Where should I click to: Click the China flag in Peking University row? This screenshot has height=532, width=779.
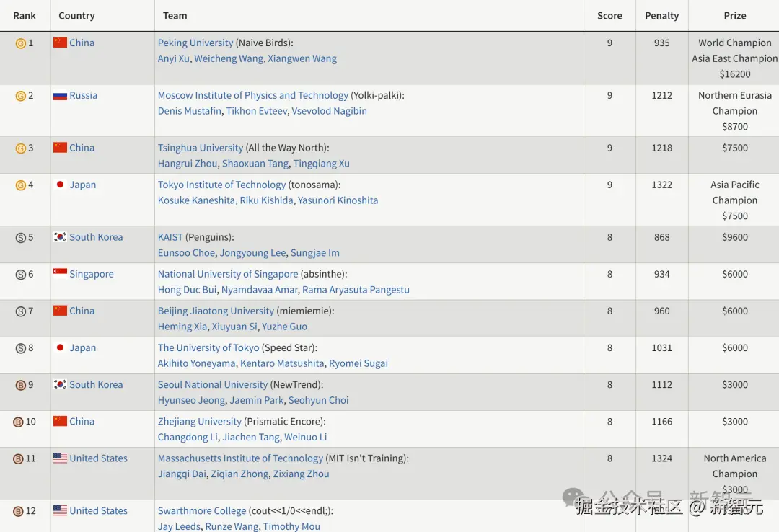click(x=60, y=43)
